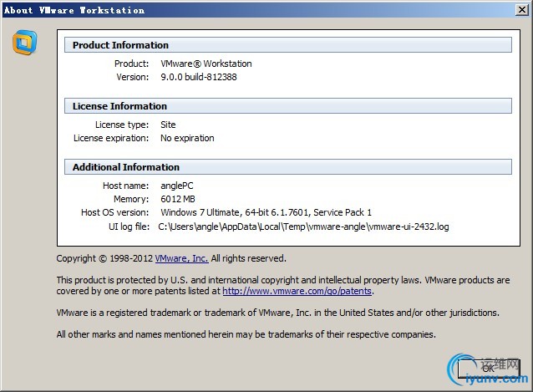Click the Additional Information header

coord(288,167)
